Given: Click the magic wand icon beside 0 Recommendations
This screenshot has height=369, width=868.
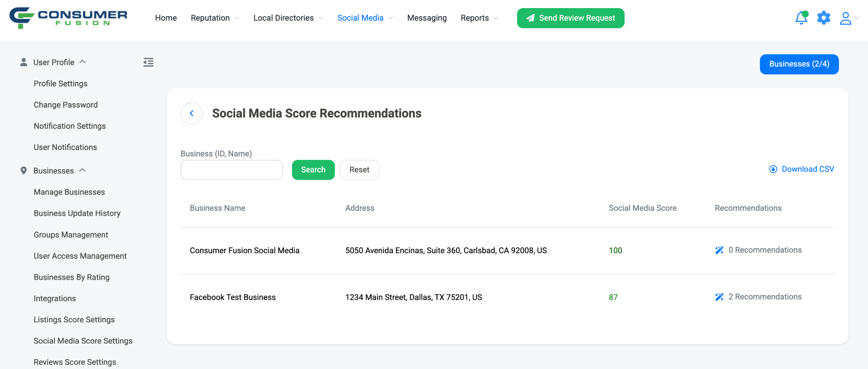Looking at the screenshot, I should (719, 250).
